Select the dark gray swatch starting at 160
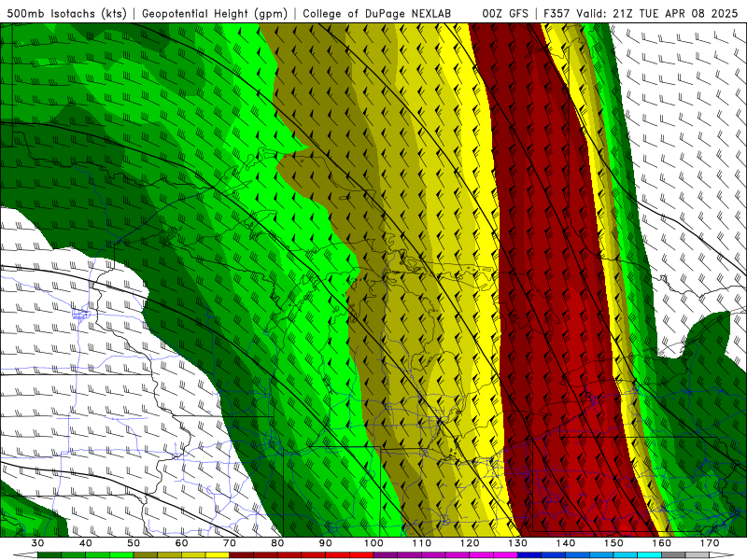The width and height of the screenshot is (747, 560). point(673,554)
